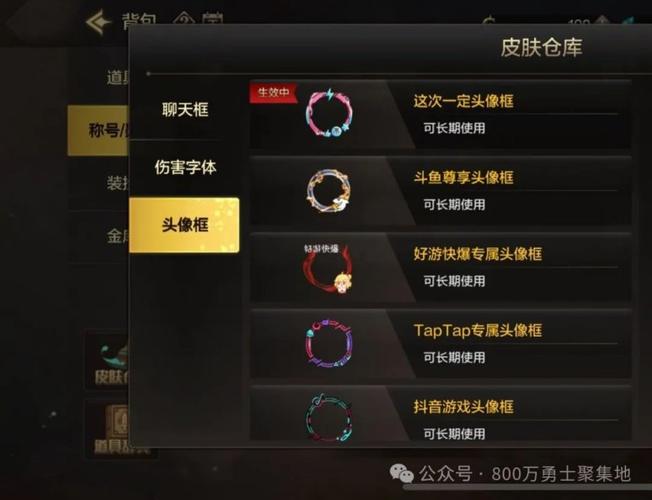The width and height of the screenshot is (652, 500).
Task: Select the highlighted 头像框 tab
Action: (184, 225)
